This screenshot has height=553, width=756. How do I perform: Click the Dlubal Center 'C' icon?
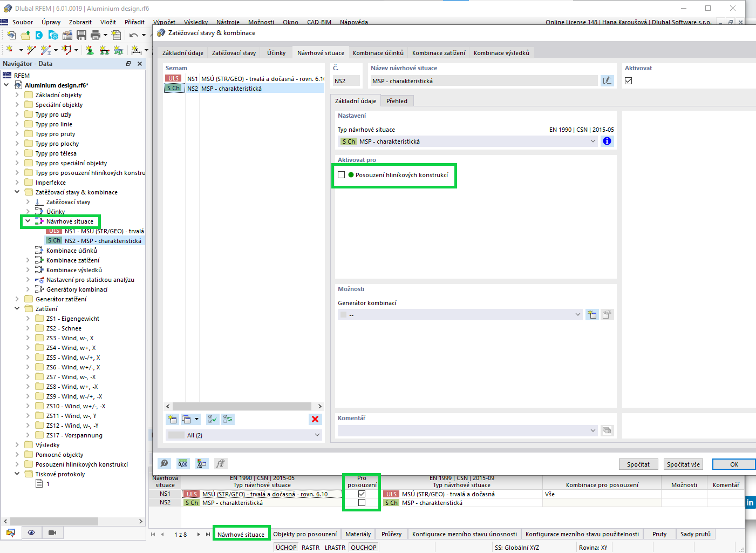point(39,35)
